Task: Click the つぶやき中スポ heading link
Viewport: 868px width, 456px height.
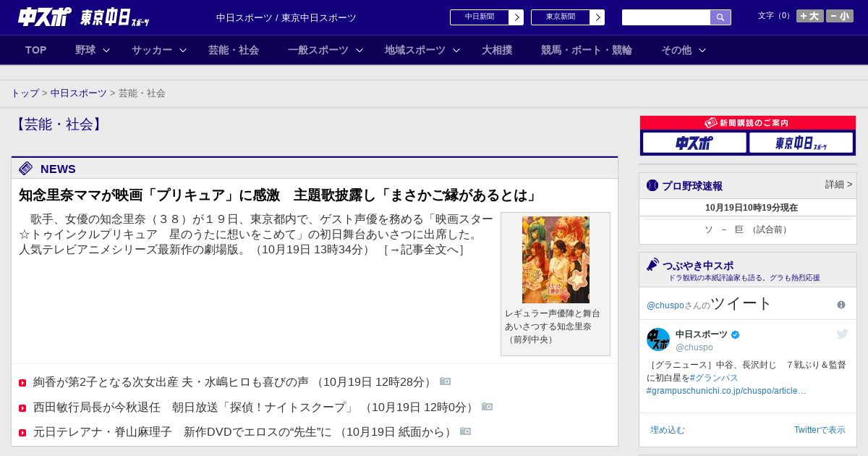Action: (x=698, y=266)
